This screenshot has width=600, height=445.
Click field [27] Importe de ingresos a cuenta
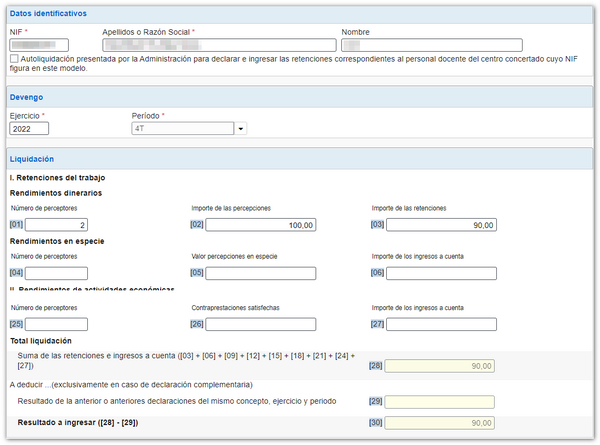pyautogui.click(x=441, y=324)
